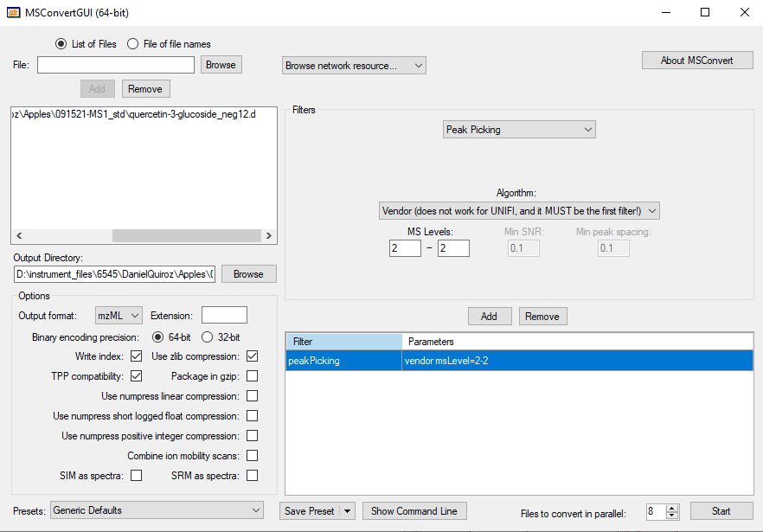Enable Use numpress linear compression

[x=252, y=396]
